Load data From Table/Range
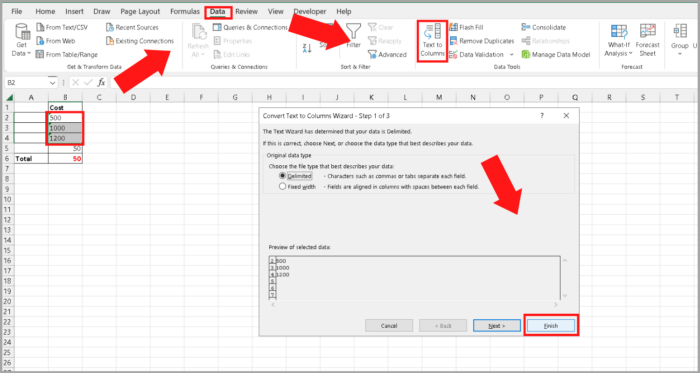The image size is (700, 373). pos(67,54)
